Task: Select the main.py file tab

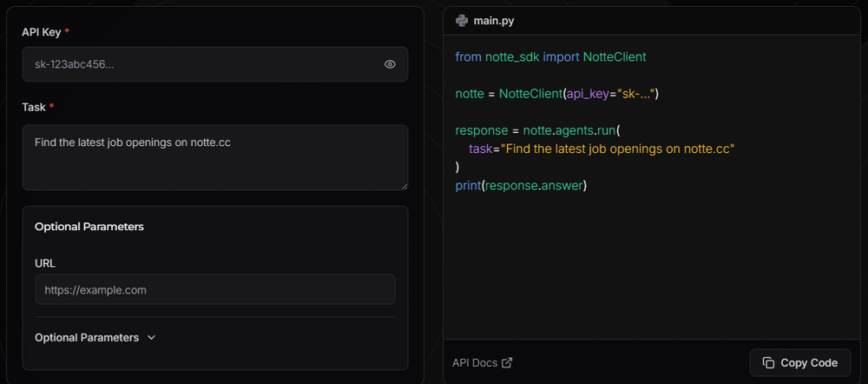Action: pos(485,21)
